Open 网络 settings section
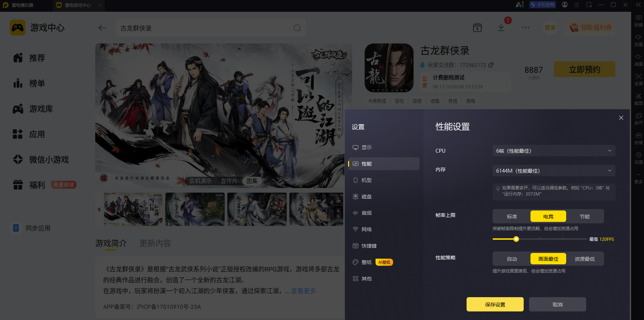Screen dimensions: 644x320 point(384,229)
